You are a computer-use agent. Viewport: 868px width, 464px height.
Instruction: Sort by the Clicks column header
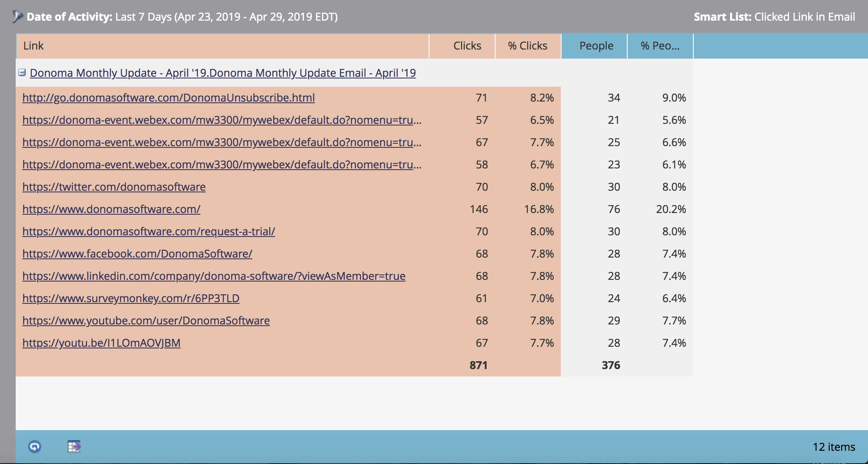click(467, 46)
